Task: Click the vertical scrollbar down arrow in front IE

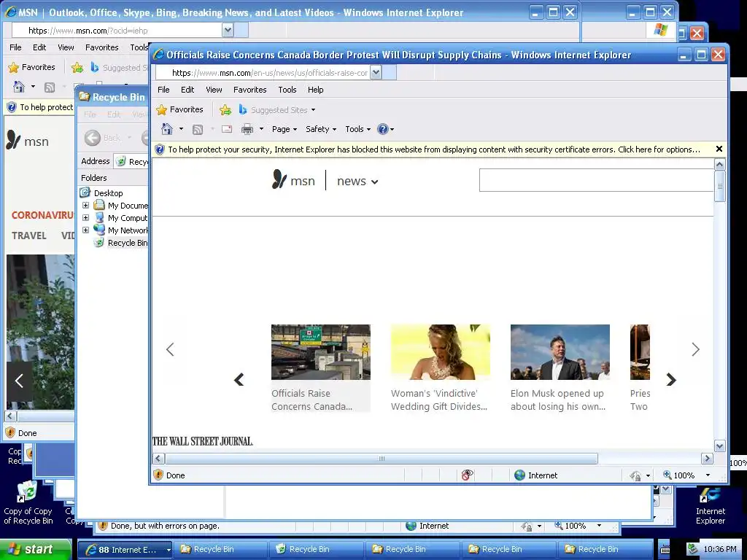Action: click(720, 446)
